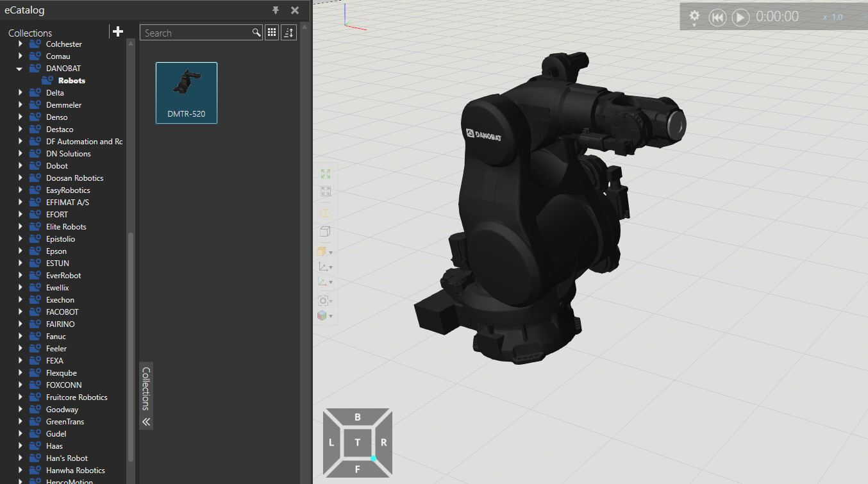Select the Top face on view cube
868x484 pixels.
357,442
